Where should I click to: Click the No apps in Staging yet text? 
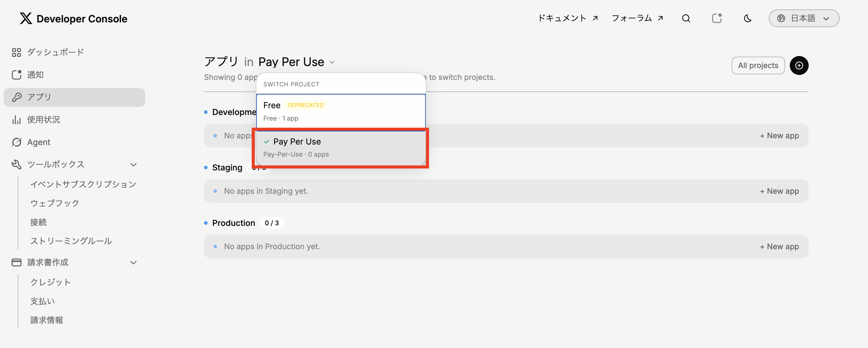tap(266, 191)
